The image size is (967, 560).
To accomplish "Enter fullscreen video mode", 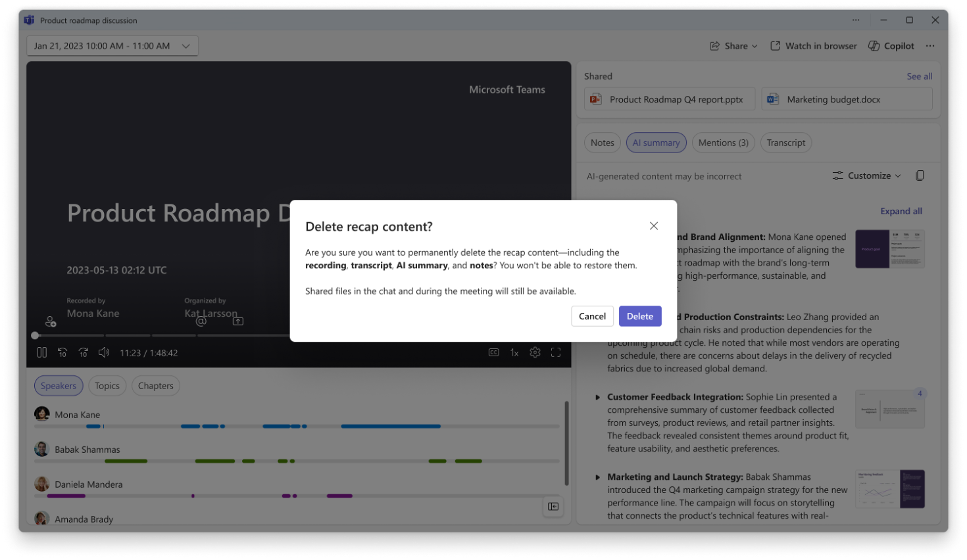I will point(556,353).
